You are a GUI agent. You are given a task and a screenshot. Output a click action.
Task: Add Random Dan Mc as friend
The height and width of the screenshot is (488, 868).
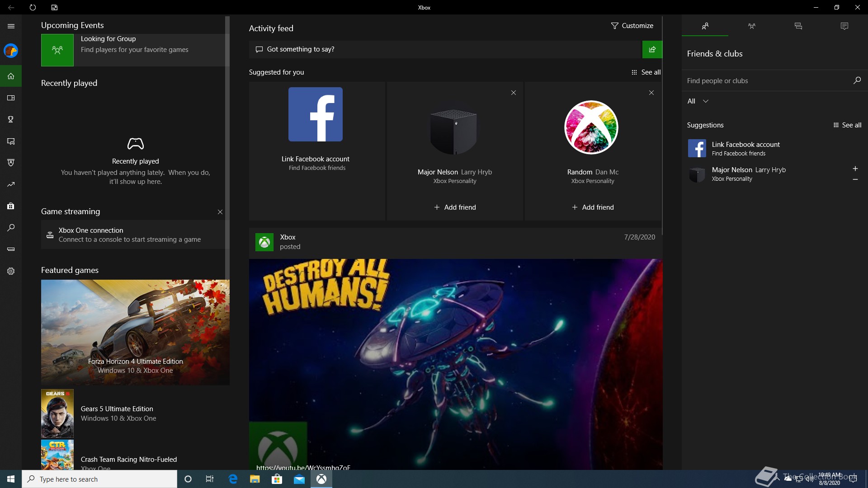coord(593,207)
